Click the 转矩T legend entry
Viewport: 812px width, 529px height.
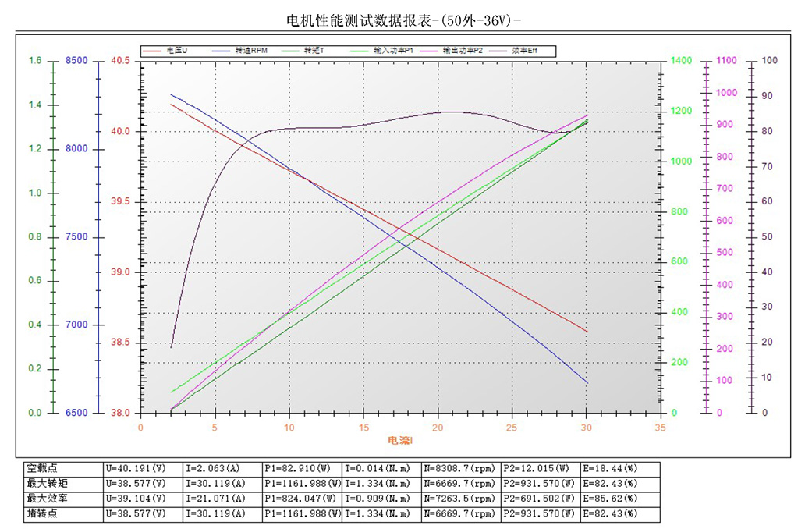pyautogui.click(x=314, y=51)
